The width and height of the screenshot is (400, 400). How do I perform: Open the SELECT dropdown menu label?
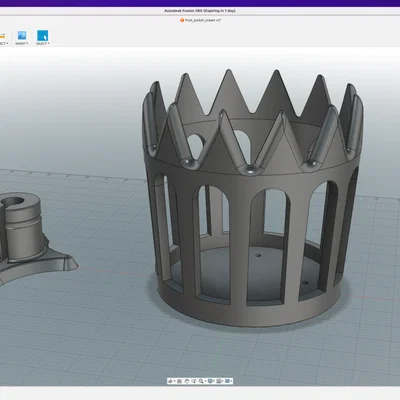coord(42,43)
